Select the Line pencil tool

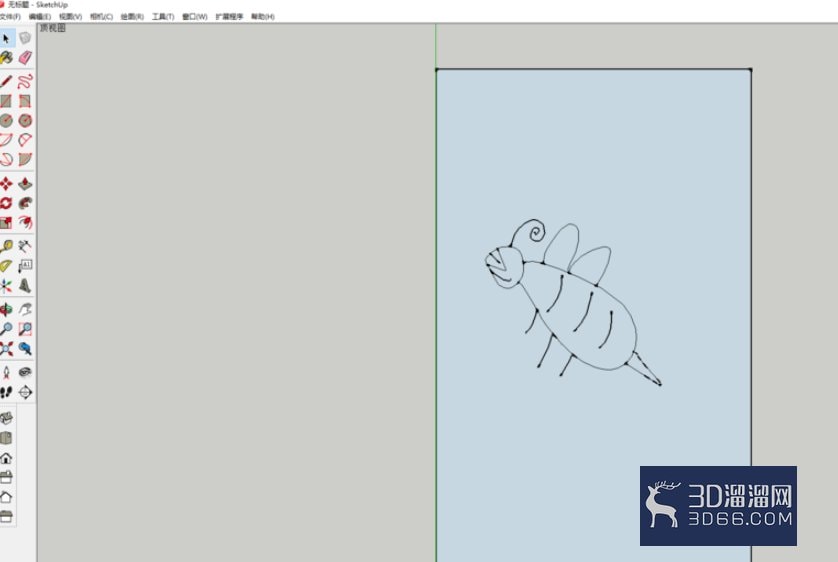(x=6, y=82)
